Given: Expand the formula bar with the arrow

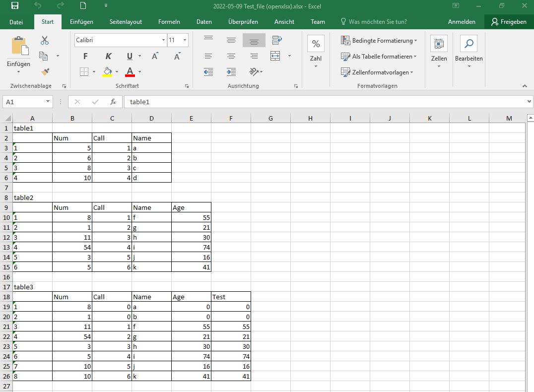Looking at the screenshot, I should [529, 102].
